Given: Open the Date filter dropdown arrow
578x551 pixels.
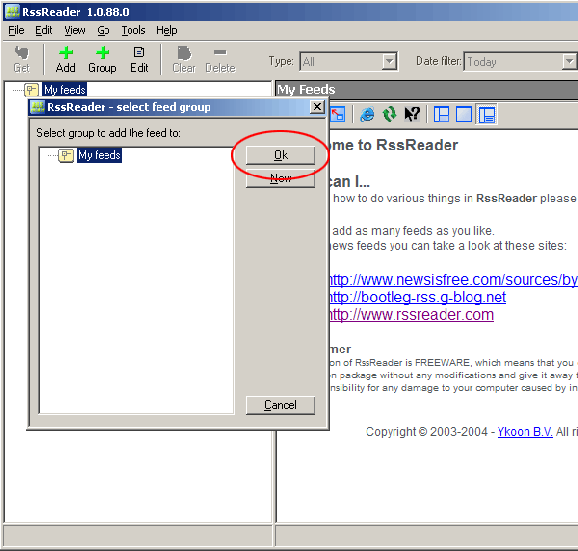Looking at the screenshot, I should click(570, 62).
